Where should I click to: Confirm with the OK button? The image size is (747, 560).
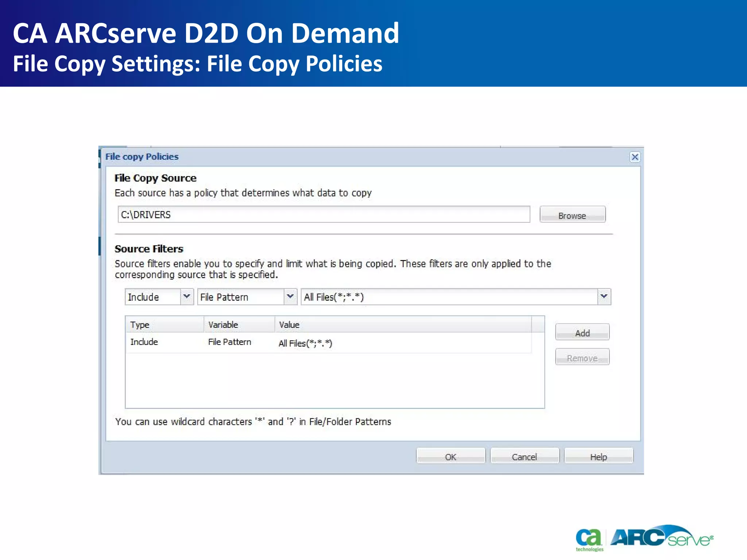pos(450,456)
